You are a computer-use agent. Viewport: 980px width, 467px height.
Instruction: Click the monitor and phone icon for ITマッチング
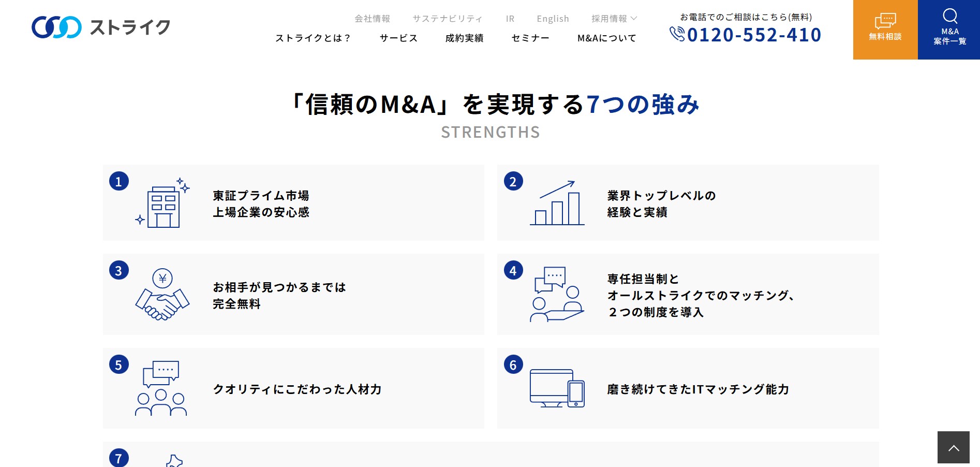[557, 388]
